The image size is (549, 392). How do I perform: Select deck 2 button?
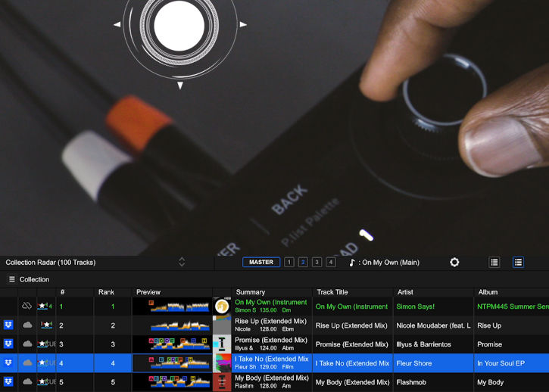point(303,262)
